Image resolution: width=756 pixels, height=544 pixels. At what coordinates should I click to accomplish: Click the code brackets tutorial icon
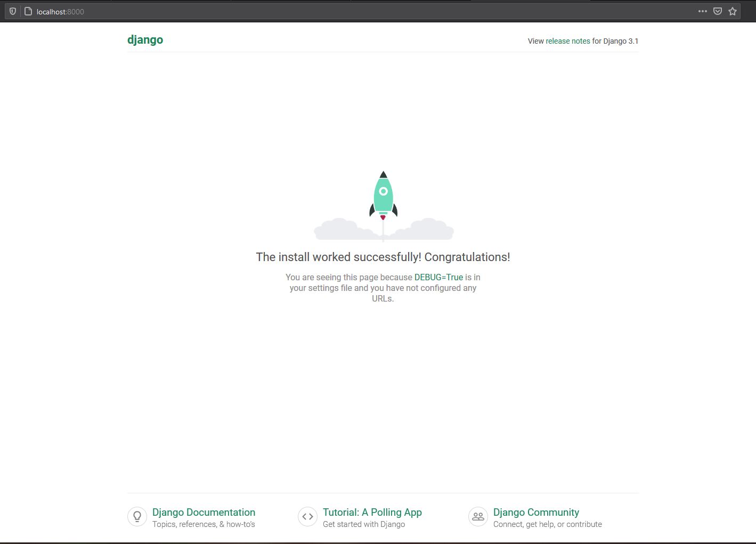click(307, 516)
